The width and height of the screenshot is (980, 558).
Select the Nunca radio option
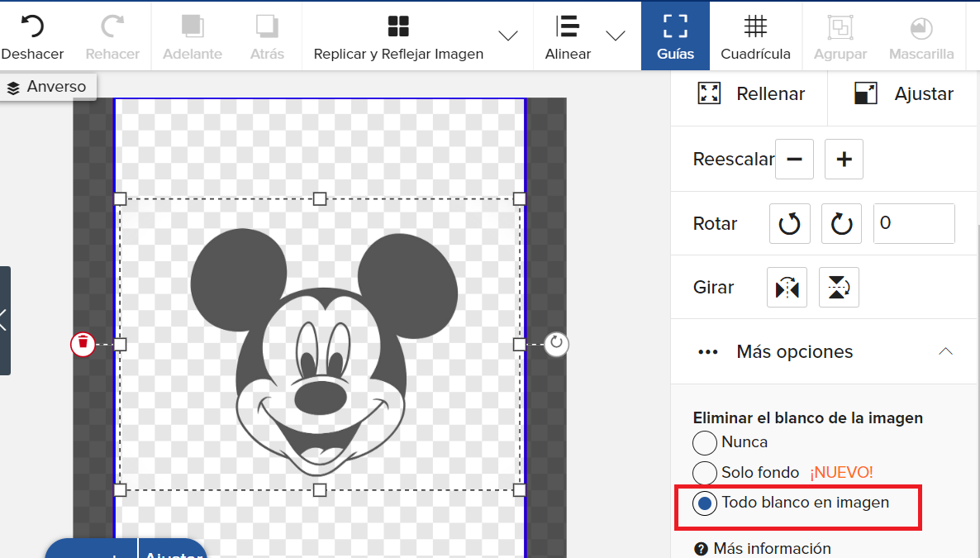tap(704, 443)
